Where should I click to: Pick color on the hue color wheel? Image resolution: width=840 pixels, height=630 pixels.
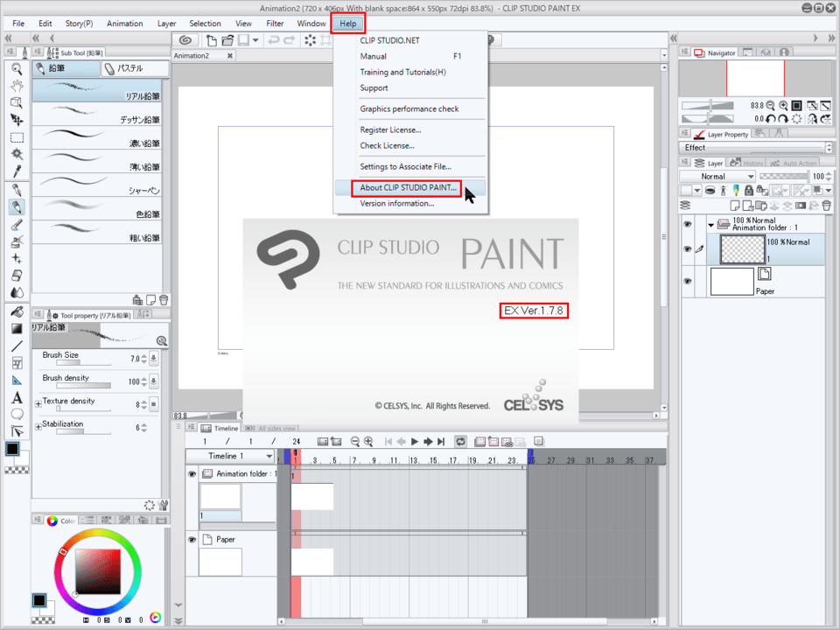pyautogui.click(x=97, y=572)
